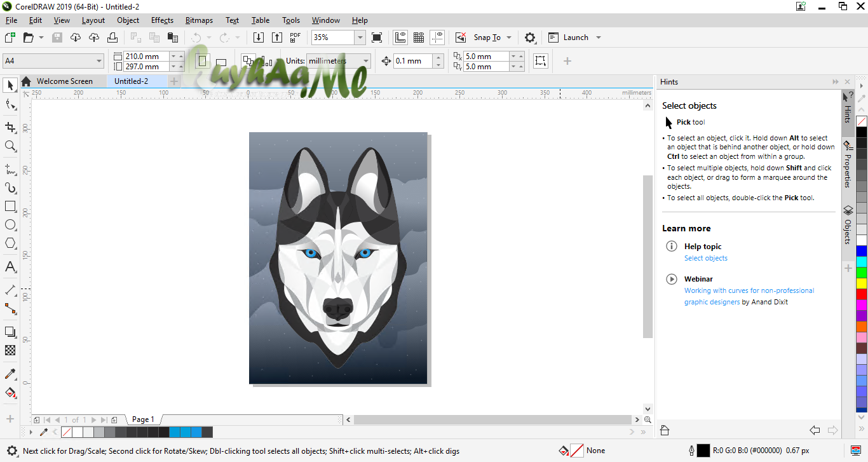Image resolution: width=868 pixels, height=462 pixels.
Task: Activate the Text tool
Action: 10,267
